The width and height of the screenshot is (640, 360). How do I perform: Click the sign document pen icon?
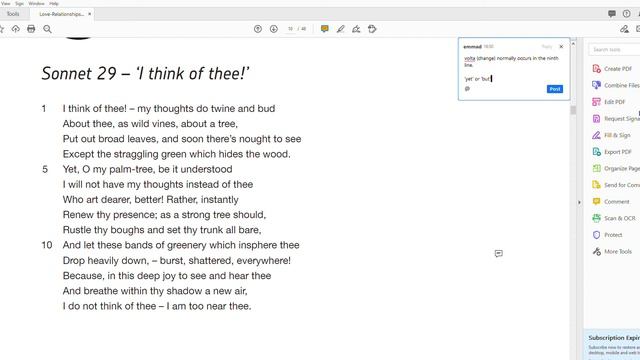tap(356, 29)
